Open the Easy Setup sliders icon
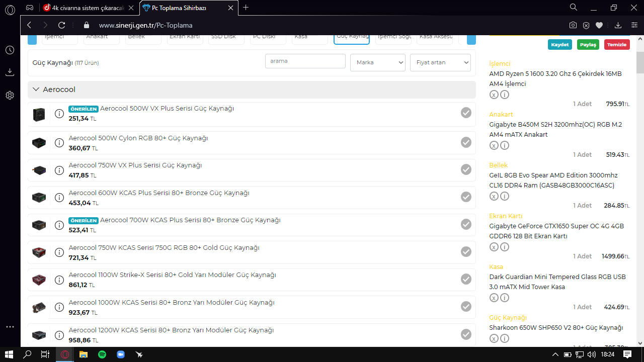Image resolution: width=644 pixels, height=362 pixels. pos(634,25)
